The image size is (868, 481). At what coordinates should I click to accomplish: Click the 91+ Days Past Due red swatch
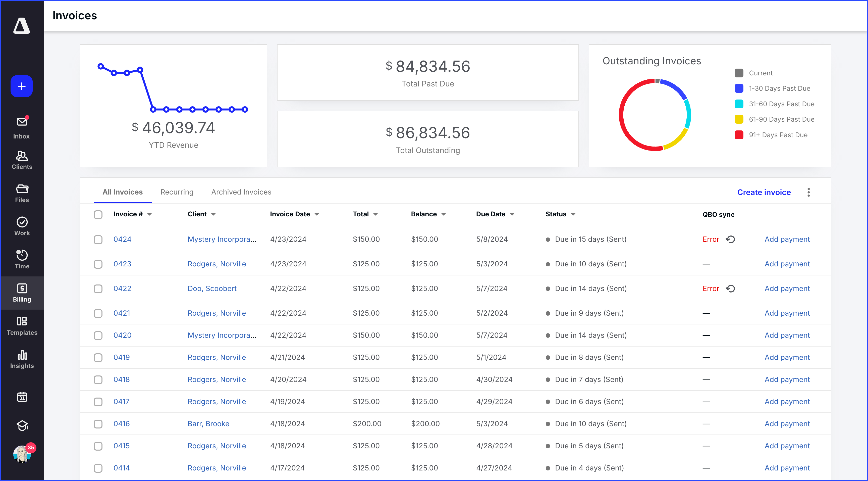pyautogui.click(x=739, y=135)
